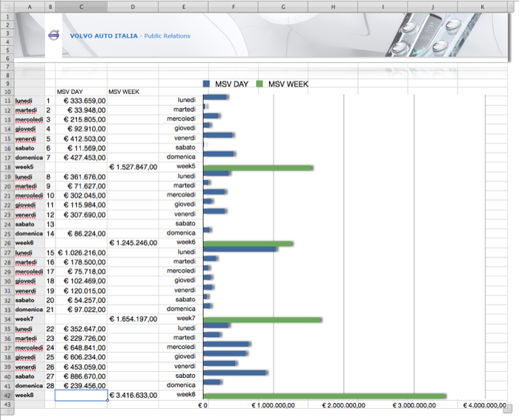Viewport: 519px width, 420px height.
Task: Select column D header
Action: (133, 7)
